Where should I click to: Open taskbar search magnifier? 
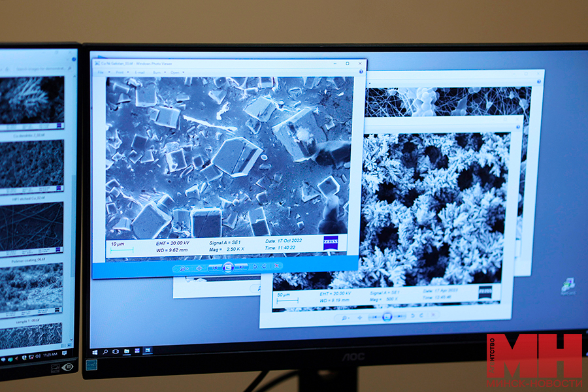(105, 351)
